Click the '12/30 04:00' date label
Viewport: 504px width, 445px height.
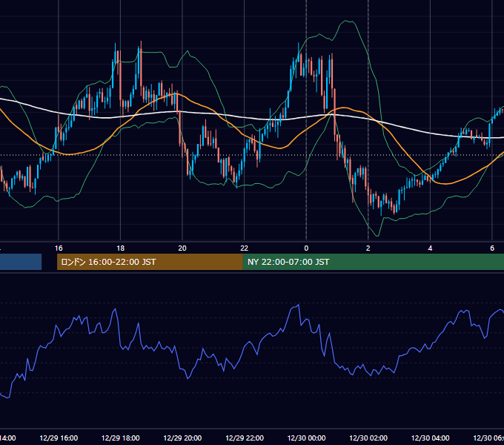(x=430, y=438)
